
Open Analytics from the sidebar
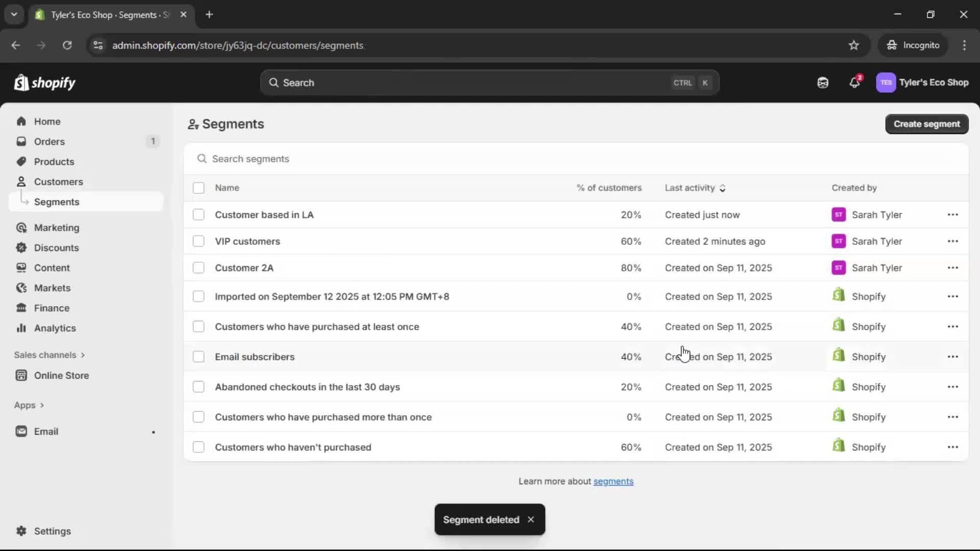54,328
